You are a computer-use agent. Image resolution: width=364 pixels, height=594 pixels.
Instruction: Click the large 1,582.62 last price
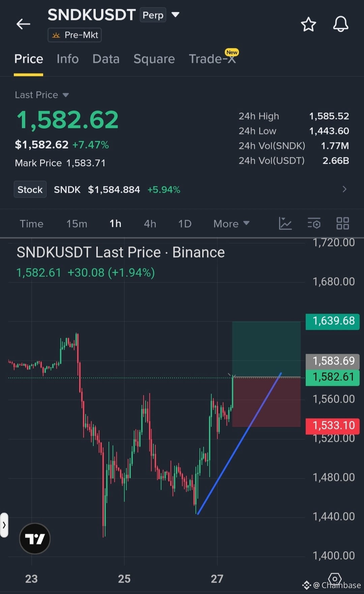[67, 120]
